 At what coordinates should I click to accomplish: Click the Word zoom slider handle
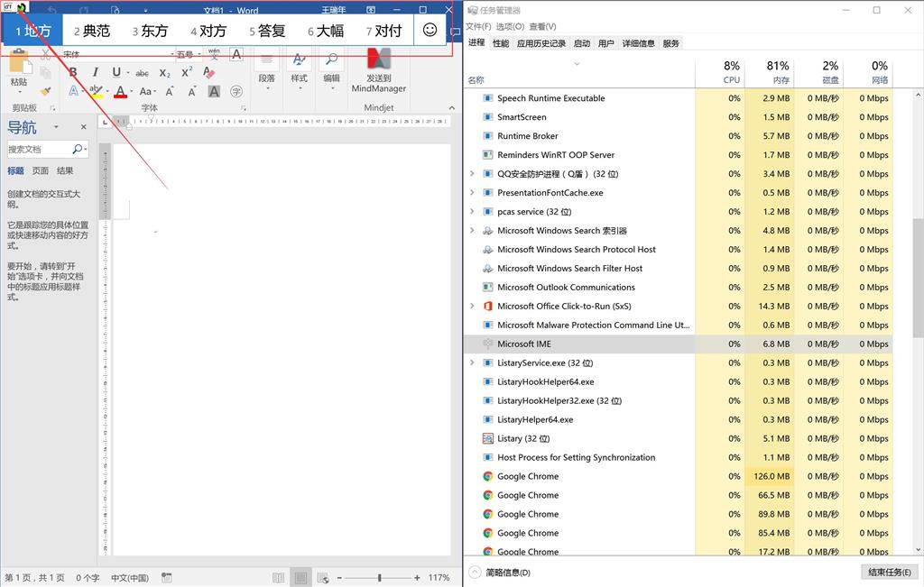(379, 578)
